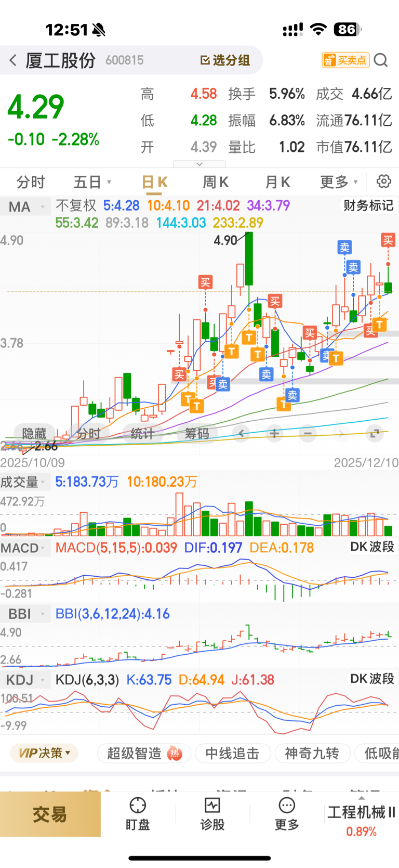Screen dimensions: 399x868
Task: Tap stock name 厦工股份
Action: pyautogui.click(x=60, y=60)
